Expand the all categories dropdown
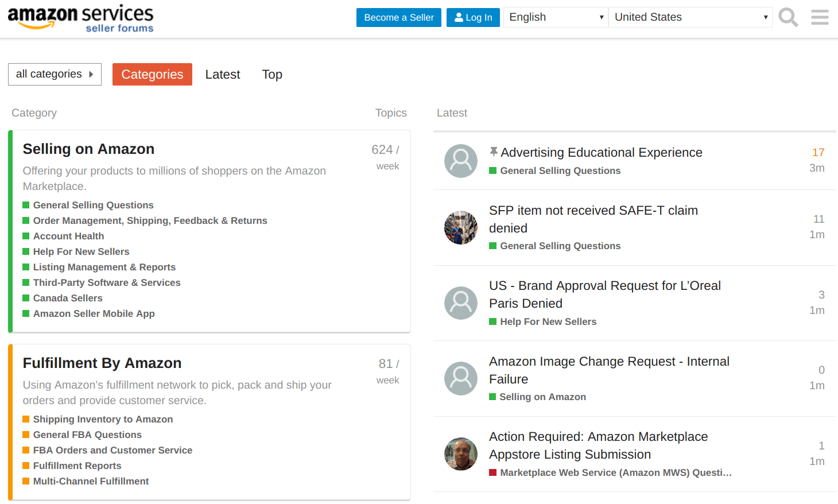The width and height of the screenshot is (838, 504). tap(55, 74)
